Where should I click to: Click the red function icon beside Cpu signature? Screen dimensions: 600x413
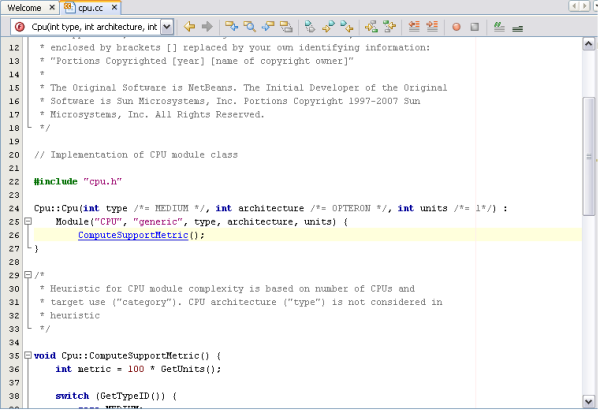20,27
